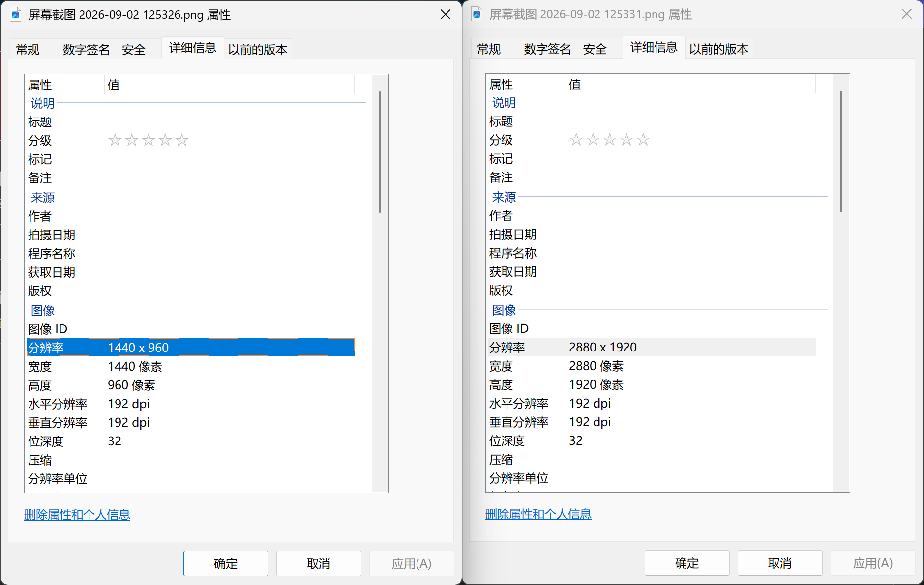
Task: Select 1440 x 960 resolution row
Action: point(191,348)
